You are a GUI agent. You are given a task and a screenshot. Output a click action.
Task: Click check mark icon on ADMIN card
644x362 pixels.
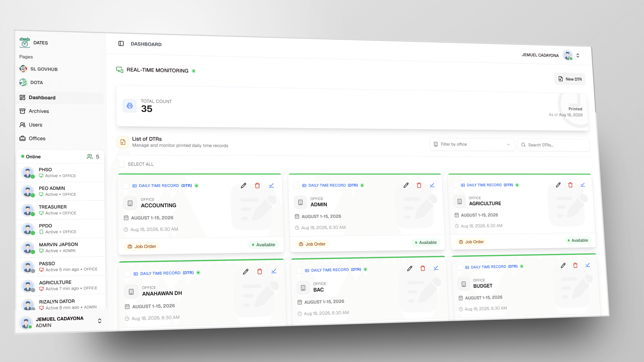click(x=432, y=185)
